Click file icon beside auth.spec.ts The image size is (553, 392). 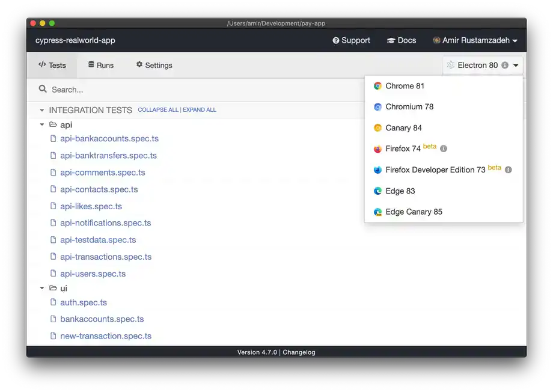coord(53,302)
